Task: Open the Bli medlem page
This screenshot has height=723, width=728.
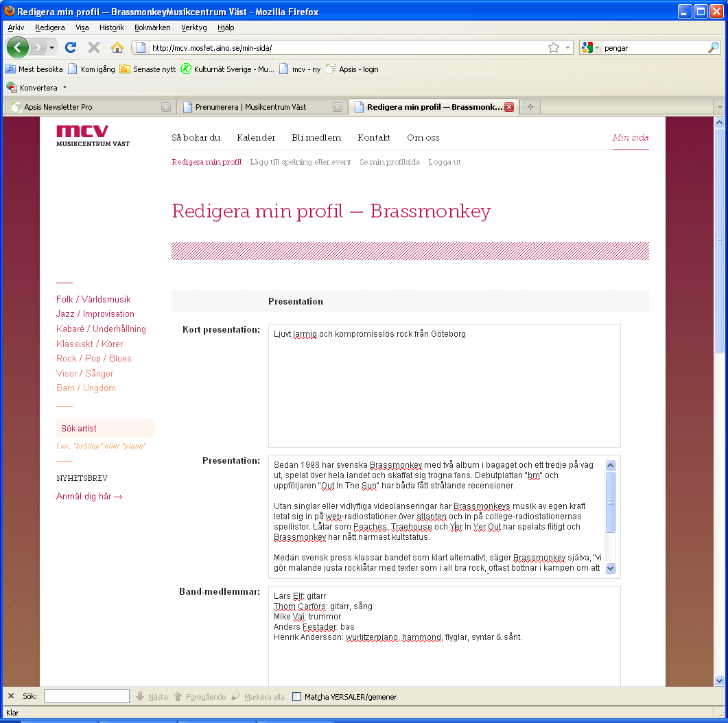Action: click(316, 137)
